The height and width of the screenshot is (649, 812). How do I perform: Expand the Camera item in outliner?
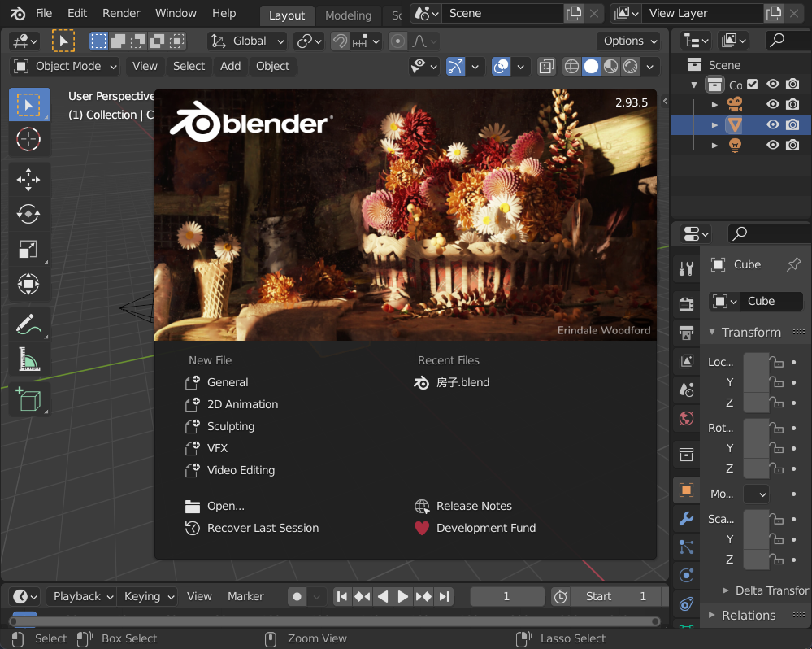714,105
